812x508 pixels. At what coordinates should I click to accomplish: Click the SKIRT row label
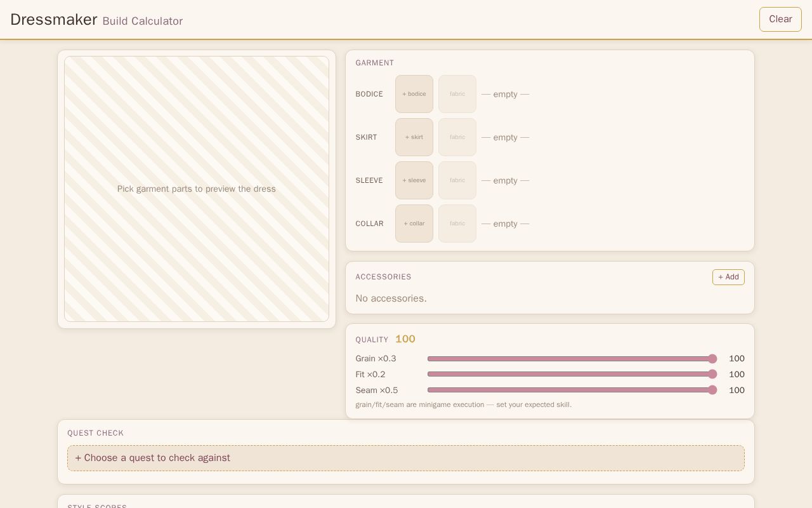point(366,137)
